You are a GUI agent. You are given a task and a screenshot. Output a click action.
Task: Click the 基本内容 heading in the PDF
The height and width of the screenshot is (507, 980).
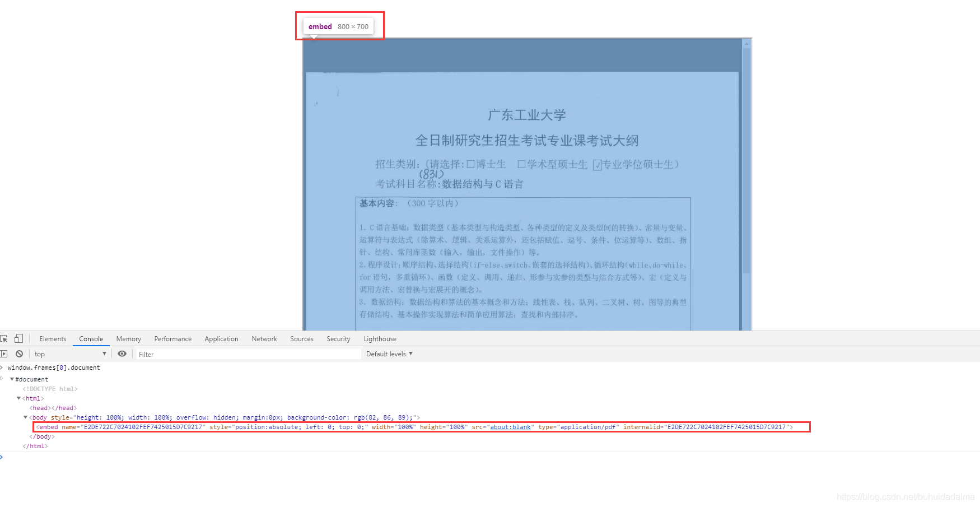(377, 203)
